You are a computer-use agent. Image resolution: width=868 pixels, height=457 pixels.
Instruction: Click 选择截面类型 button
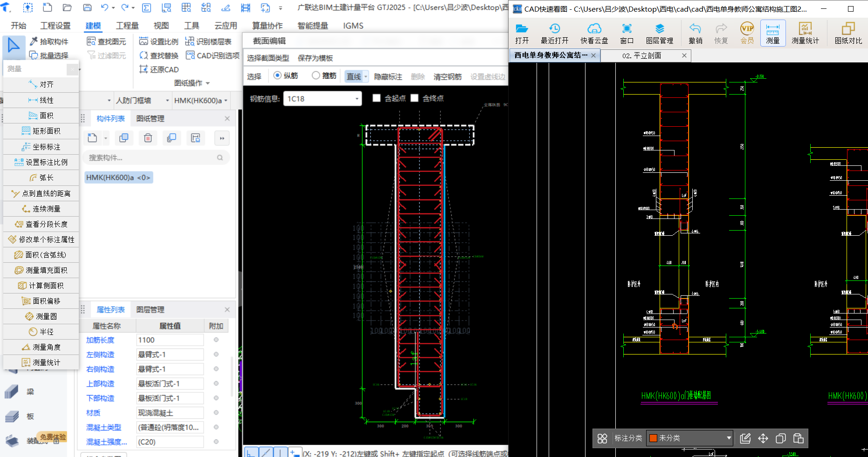(x=268, y=58)
